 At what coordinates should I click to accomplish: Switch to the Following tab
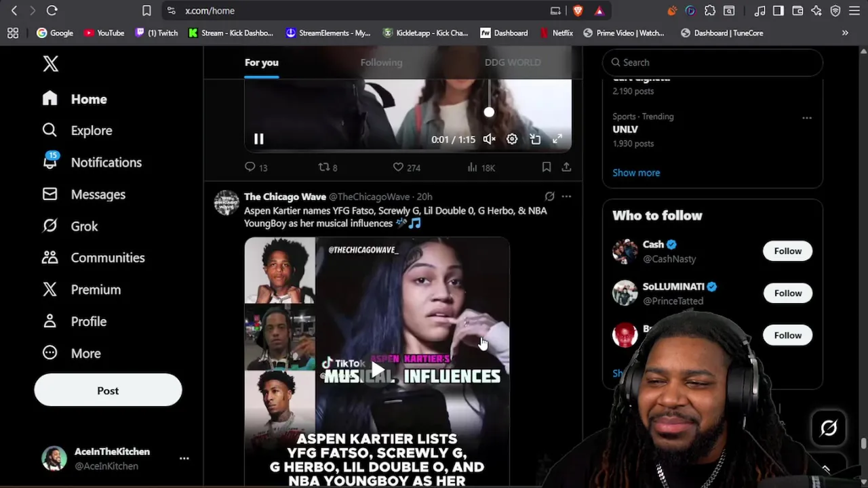[x=381, y=62]
